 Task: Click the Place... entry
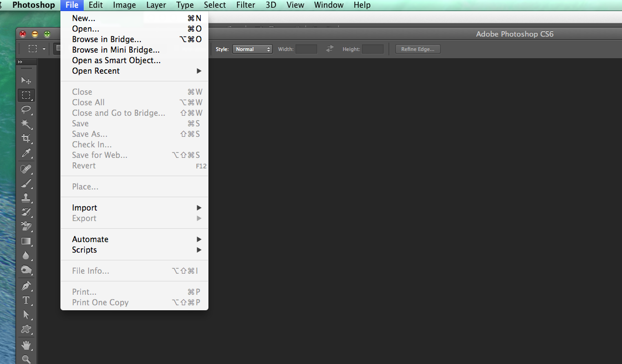tap(134, 187)
